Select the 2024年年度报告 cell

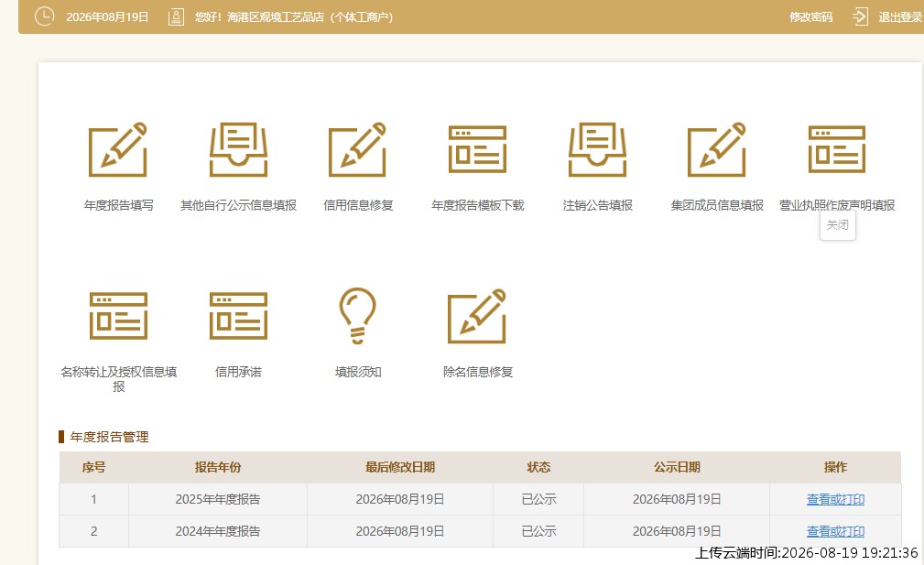coord(218,531)
